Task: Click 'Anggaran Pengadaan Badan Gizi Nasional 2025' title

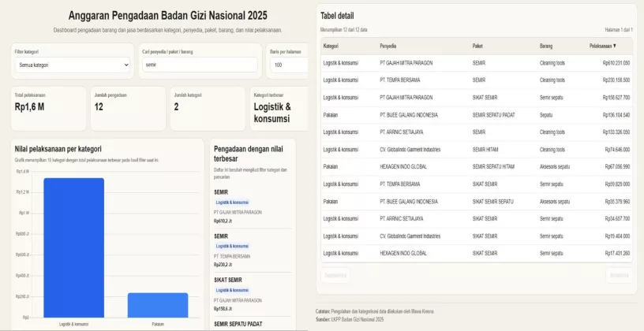Action: [167, 16]
